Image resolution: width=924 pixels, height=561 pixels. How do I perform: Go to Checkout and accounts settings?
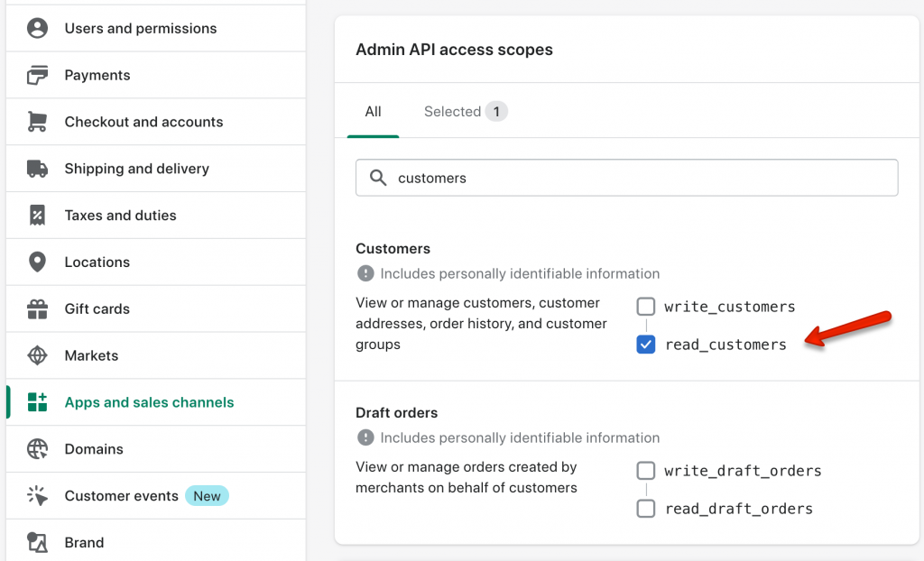(155, 122)
